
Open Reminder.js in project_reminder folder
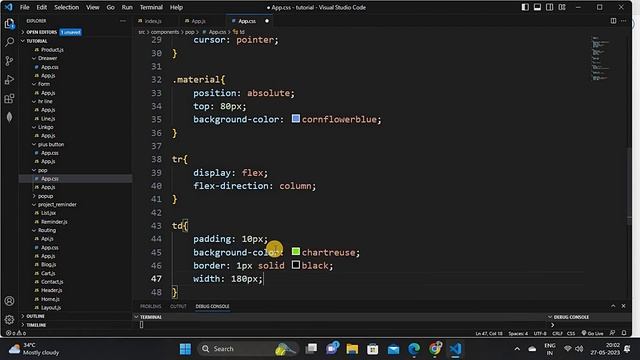click(54, 222)
